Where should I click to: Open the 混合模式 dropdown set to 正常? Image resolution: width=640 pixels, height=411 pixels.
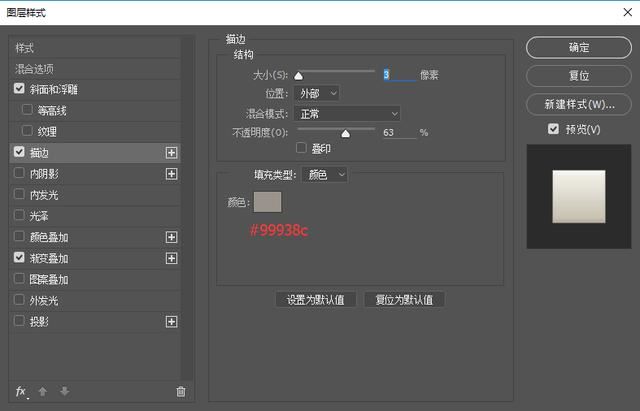(347, 114)
